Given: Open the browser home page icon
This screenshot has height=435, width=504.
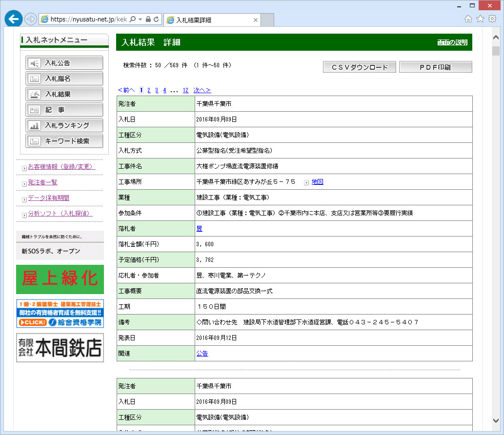Looking at the screenshot, I should click(x=468, y=19).
